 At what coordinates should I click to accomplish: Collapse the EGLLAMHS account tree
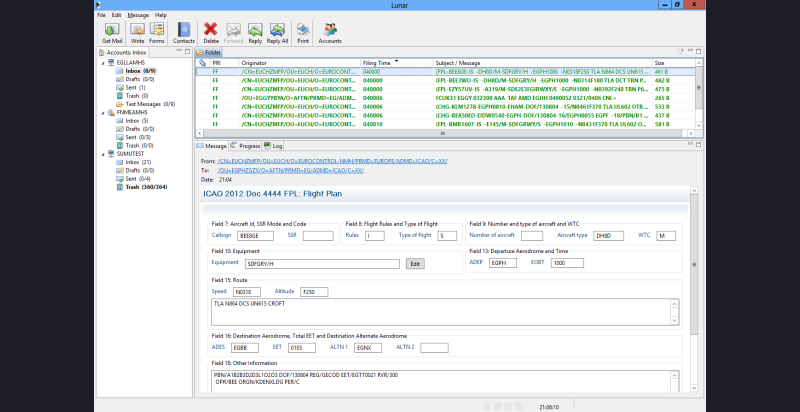click(104, 63)
